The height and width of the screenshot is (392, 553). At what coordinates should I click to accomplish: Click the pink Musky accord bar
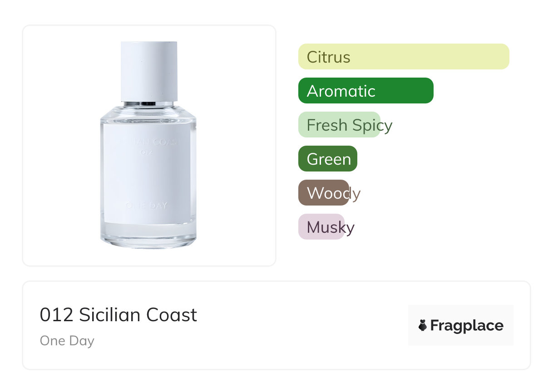click(x=321, y=227)
